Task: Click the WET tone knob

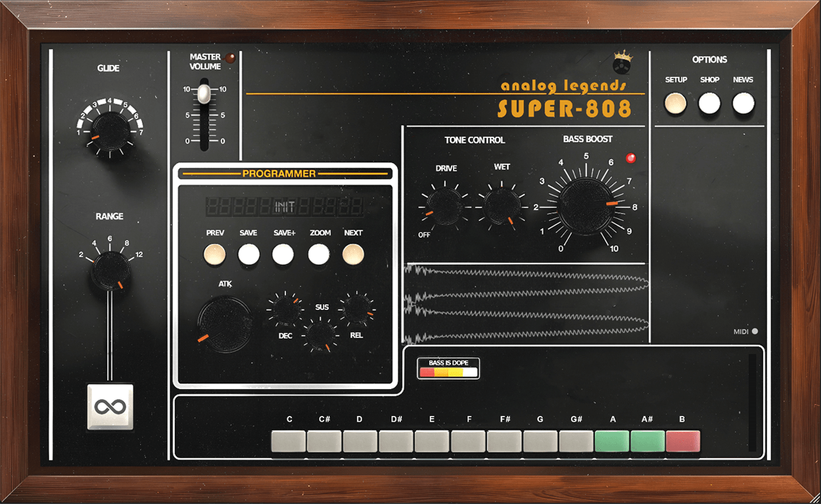Action: click(502, 206)
